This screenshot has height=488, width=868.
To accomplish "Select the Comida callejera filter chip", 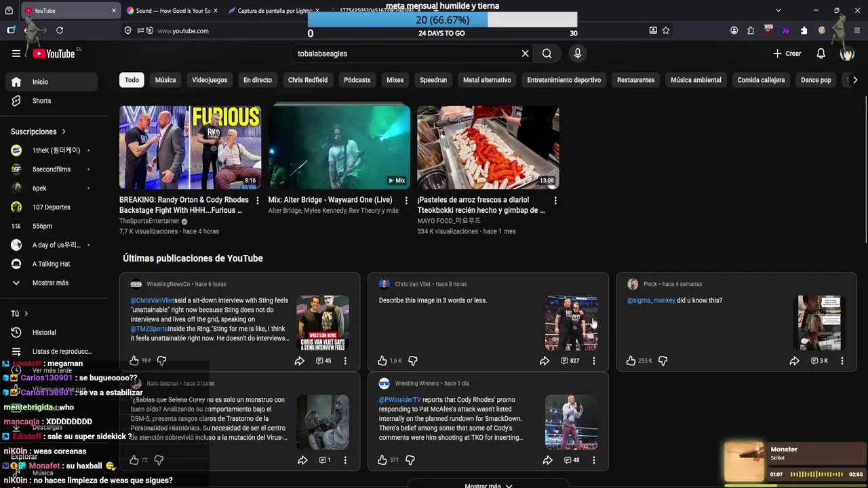I will (761, 80).
